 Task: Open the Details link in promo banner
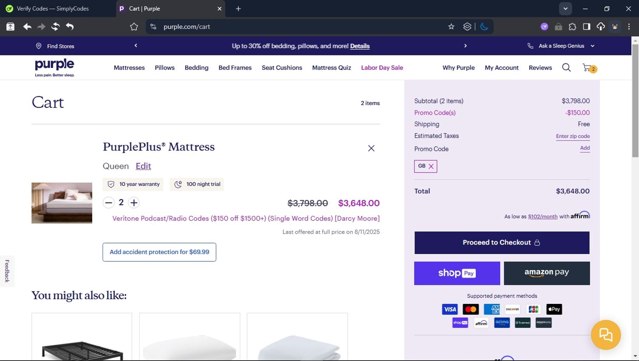point(360,46)
